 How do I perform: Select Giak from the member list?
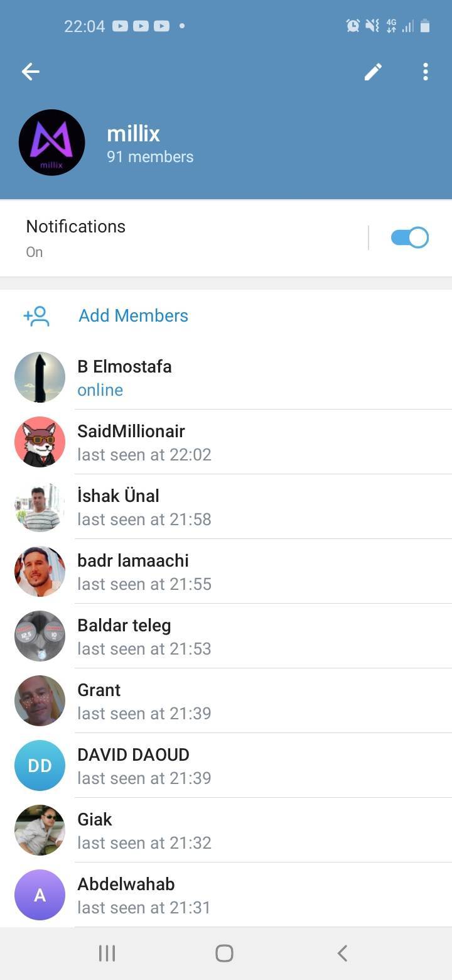point(226,830)
